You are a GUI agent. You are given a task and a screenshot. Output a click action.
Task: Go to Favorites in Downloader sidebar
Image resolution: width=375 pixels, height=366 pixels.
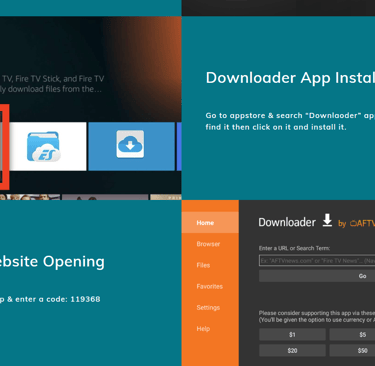[x=209, y=286]
